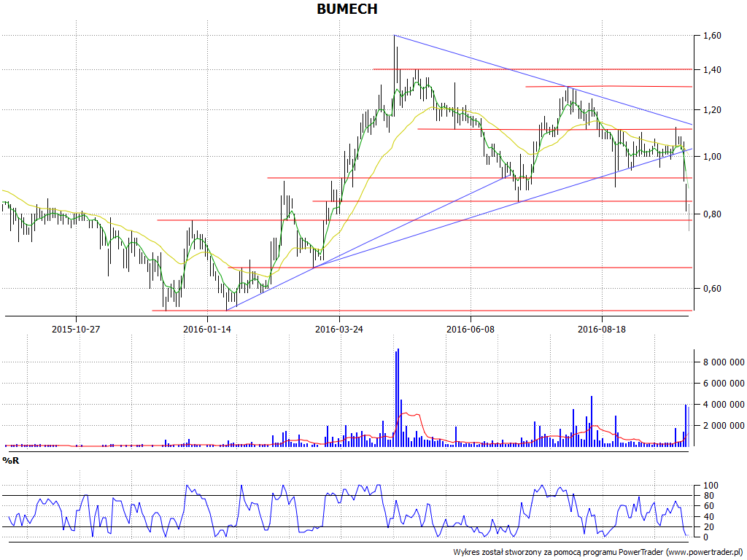Click the 2 000 000 volume label

724,425
